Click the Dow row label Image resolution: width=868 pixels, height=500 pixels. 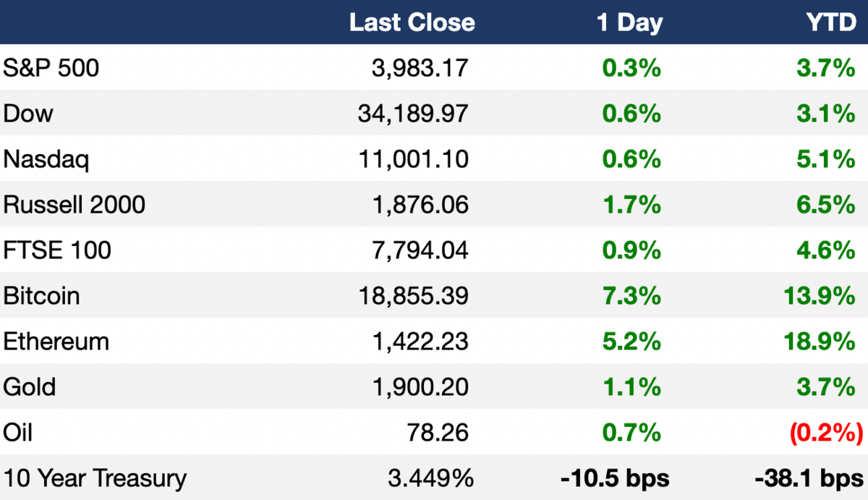pyautogui.click(x=28, y=114)
